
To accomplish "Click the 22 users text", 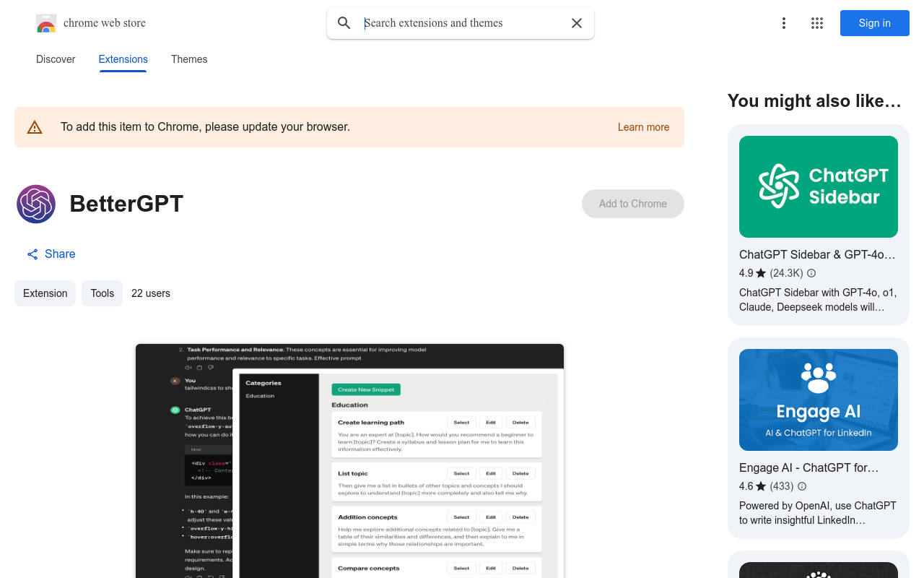I will 151,293.
